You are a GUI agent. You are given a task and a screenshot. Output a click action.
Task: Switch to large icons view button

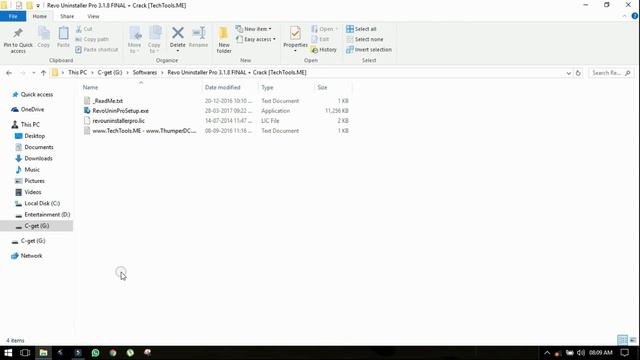(633, 340)
